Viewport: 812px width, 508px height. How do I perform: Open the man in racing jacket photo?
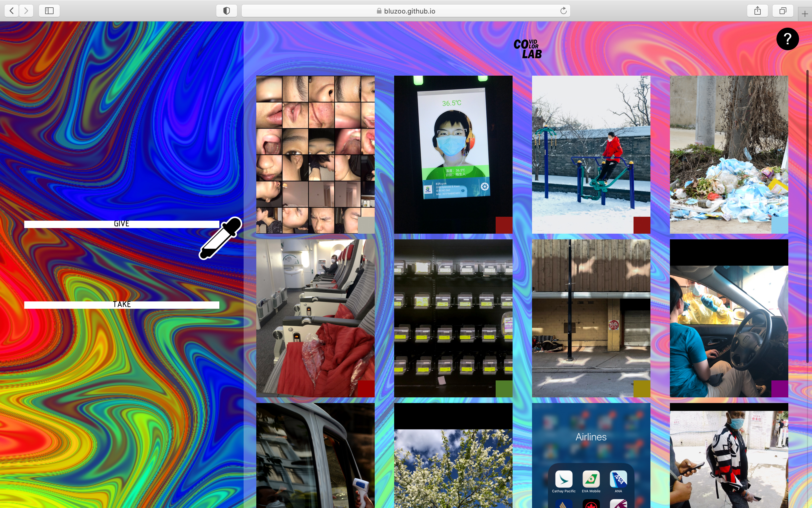(x=729, y=456)
